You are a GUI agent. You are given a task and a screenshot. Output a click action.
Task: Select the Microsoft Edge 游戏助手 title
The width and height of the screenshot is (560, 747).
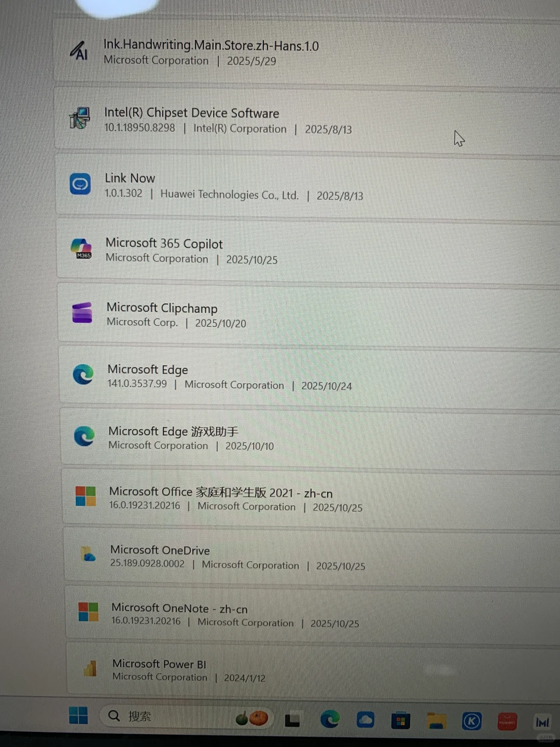(173, 431)
